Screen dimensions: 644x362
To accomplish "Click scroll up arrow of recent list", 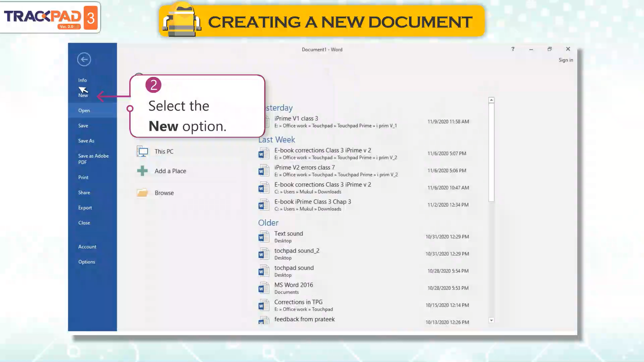I will pyautogui.click(x=491, y=100).
